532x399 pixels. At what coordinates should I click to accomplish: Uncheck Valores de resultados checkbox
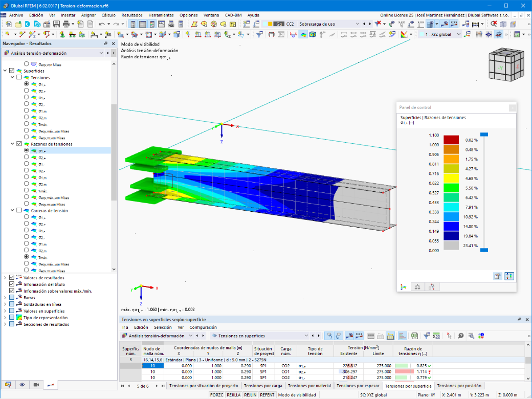click(x=12, y=278)
